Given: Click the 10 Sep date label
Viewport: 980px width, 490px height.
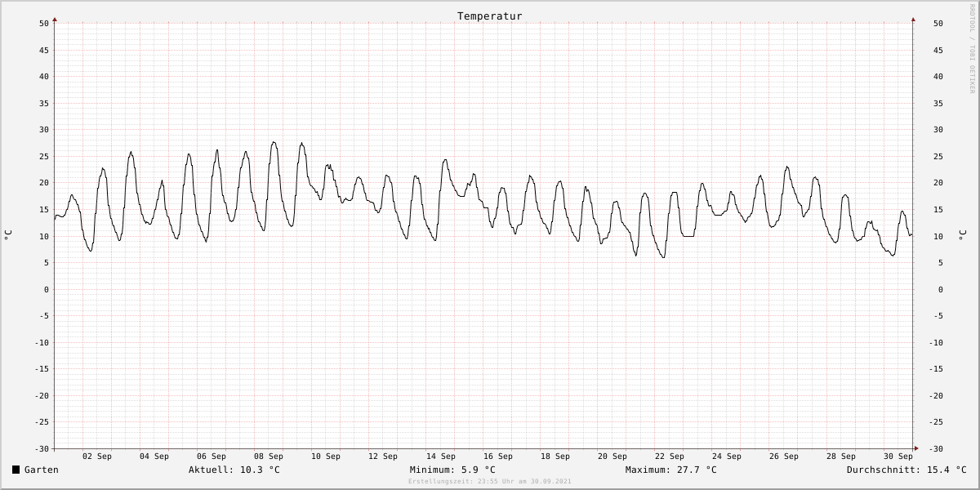Looking at the screenshot, I should (326, 457).
